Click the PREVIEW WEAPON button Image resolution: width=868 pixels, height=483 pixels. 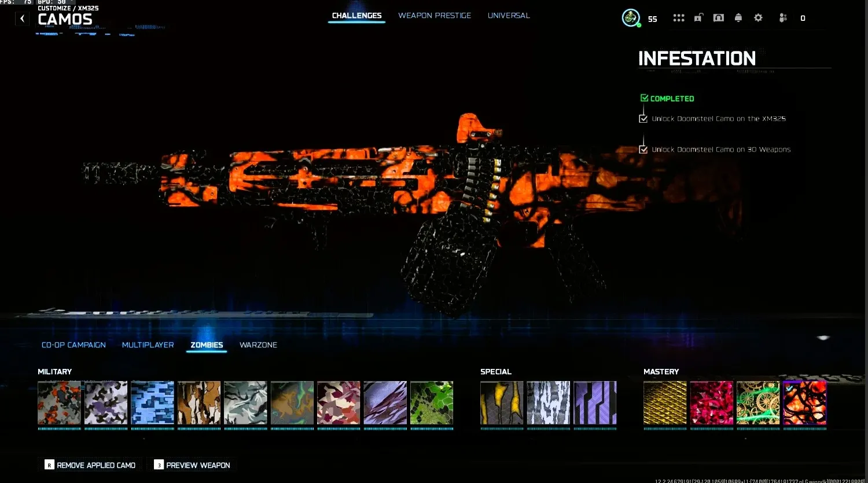(192, 464)
